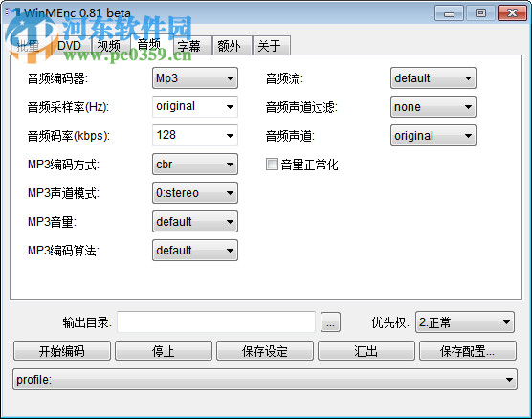
Task: Open the 音频编码器 Mp3 dropdown
Action: [195, 78]
